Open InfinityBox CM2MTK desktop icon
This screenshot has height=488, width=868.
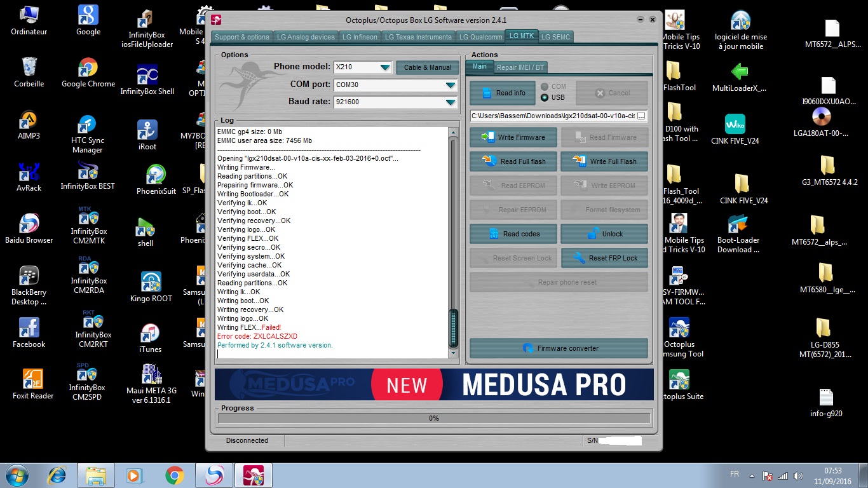88,226
